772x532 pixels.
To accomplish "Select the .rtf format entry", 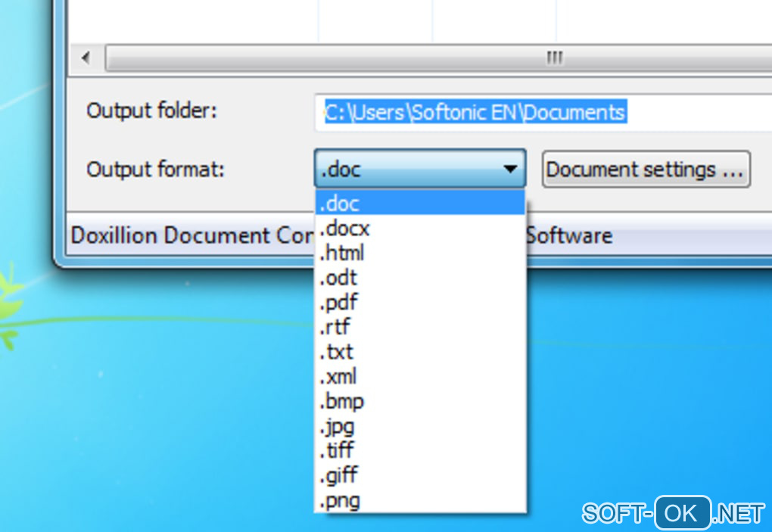I will click(420, 326).
